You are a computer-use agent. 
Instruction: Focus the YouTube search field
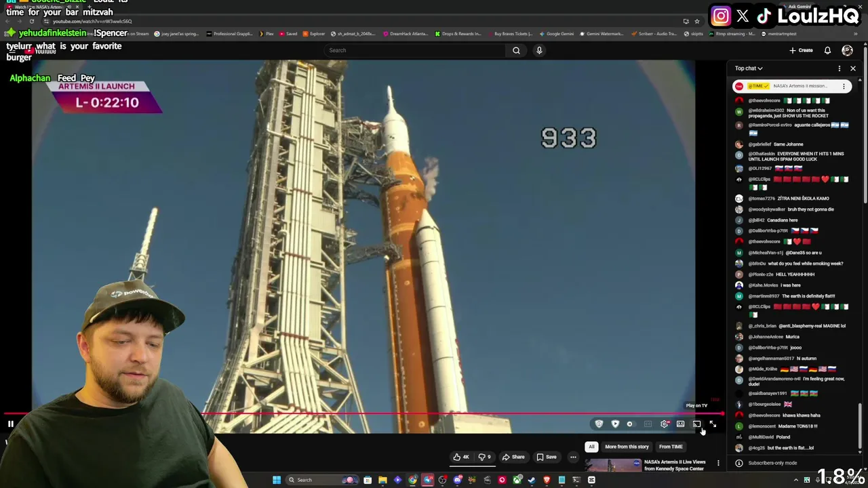415,50
